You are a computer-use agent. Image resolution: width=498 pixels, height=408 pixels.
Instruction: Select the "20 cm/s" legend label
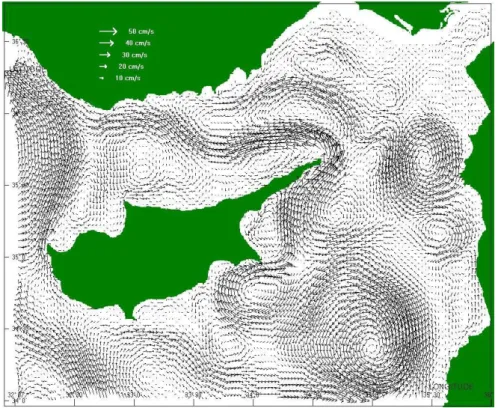coord(131,67)
